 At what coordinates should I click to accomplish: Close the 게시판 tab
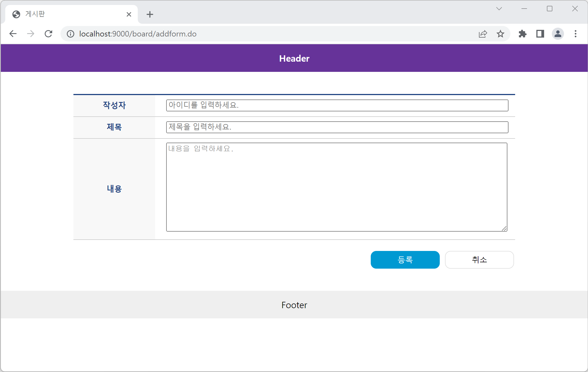tap(129, 14)
